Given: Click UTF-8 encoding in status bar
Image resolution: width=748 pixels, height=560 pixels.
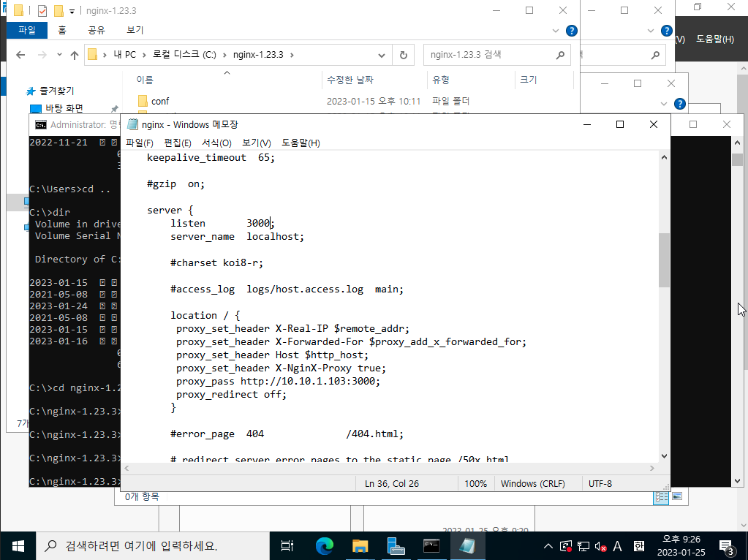Looking at the screenshot, I should (x=600, y=484).
